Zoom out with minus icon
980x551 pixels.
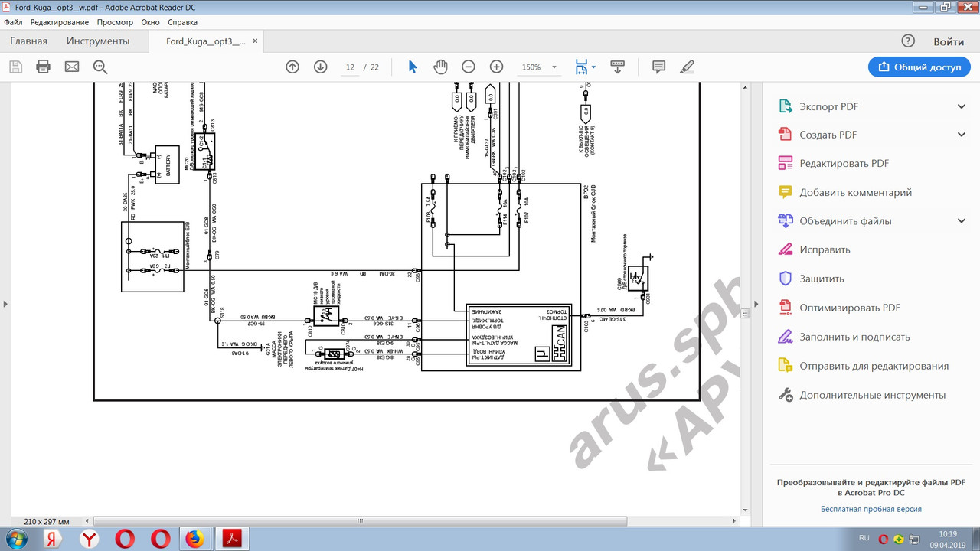[x=469, y=67]
